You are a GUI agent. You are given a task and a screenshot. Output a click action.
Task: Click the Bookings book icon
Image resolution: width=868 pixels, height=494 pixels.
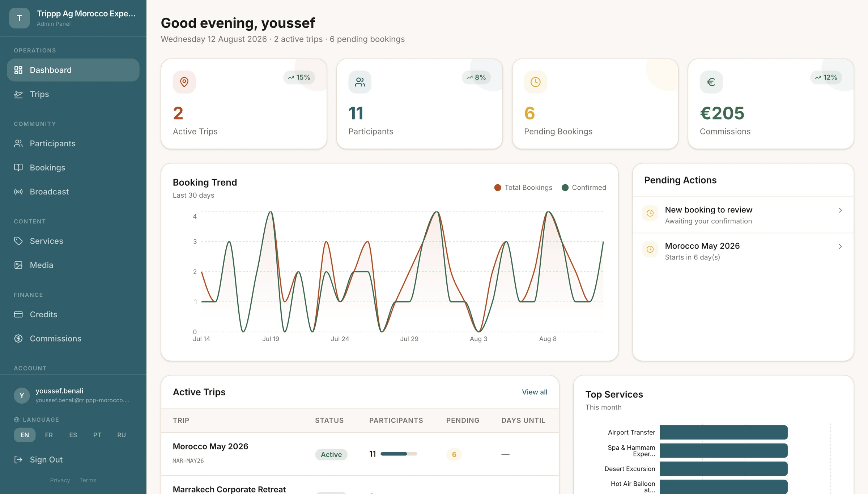(18, 168)
